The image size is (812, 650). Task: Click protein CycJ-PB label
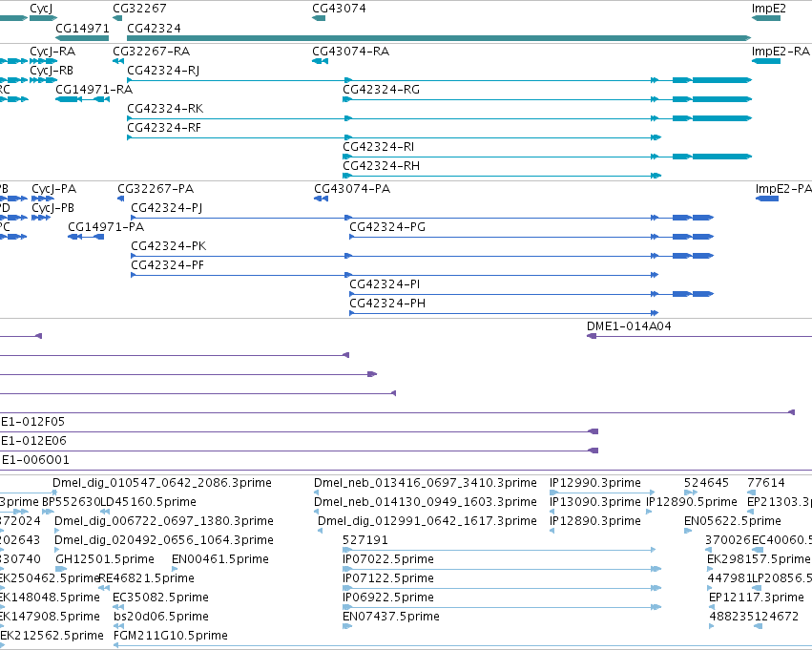click(x=52, y=208)
